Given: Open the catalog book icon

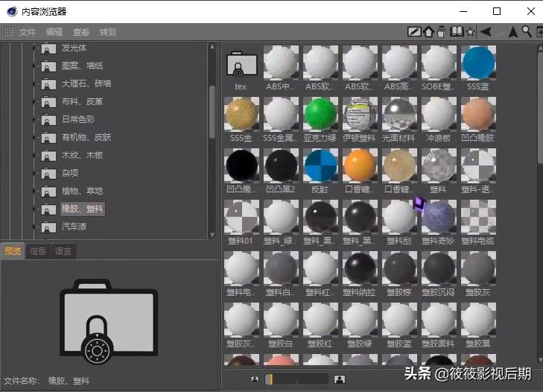Looking at the screenshot, I should point(457,32).
